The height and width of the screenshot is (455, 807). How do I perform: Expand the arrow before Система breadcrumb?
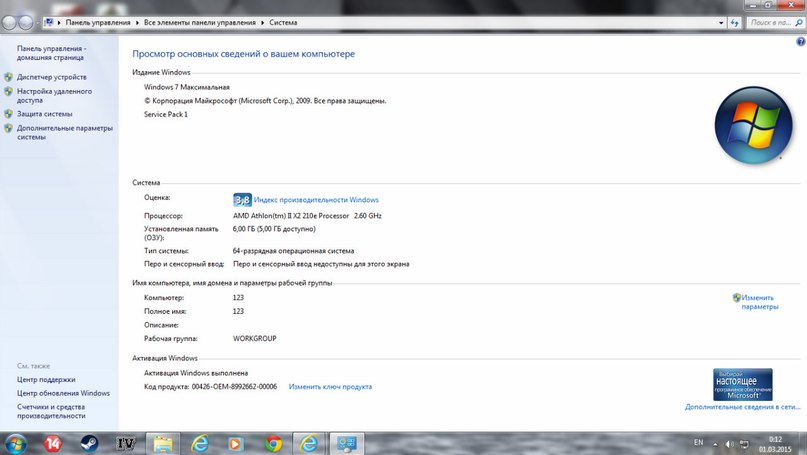coord(263,23)
